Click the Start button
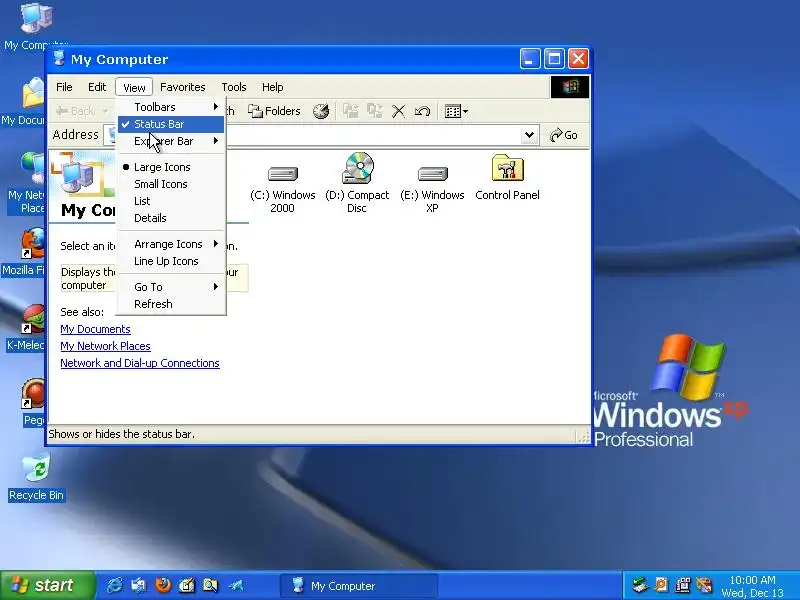800x600 pixels. tap(48, 585)
